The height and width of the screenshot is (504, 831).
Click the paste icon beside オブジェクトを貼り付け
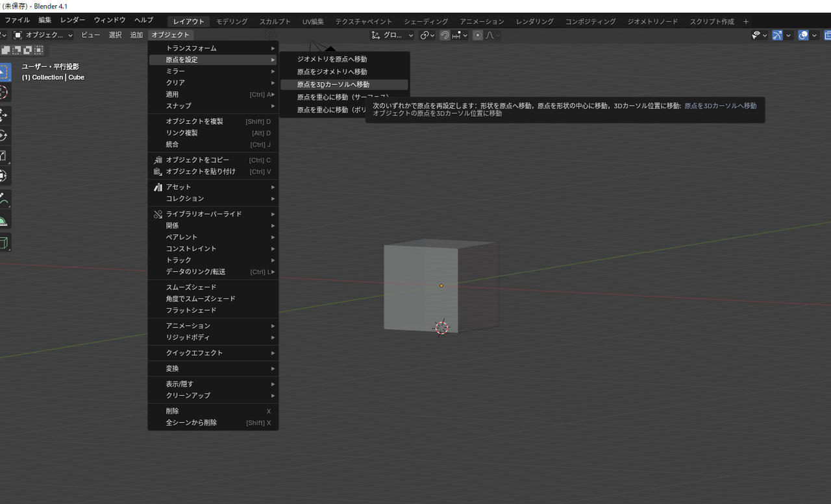(x=158, y=172)
